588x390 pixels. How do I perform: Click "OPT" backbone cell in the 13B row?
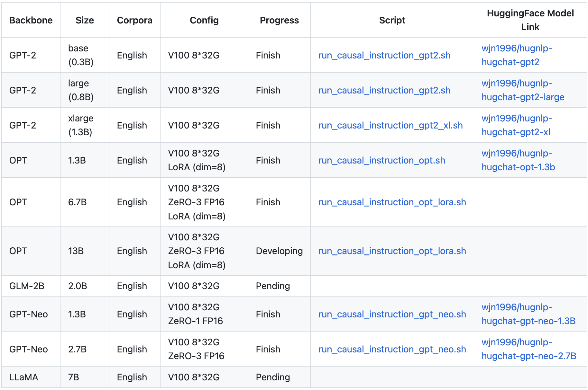[31, 251]
